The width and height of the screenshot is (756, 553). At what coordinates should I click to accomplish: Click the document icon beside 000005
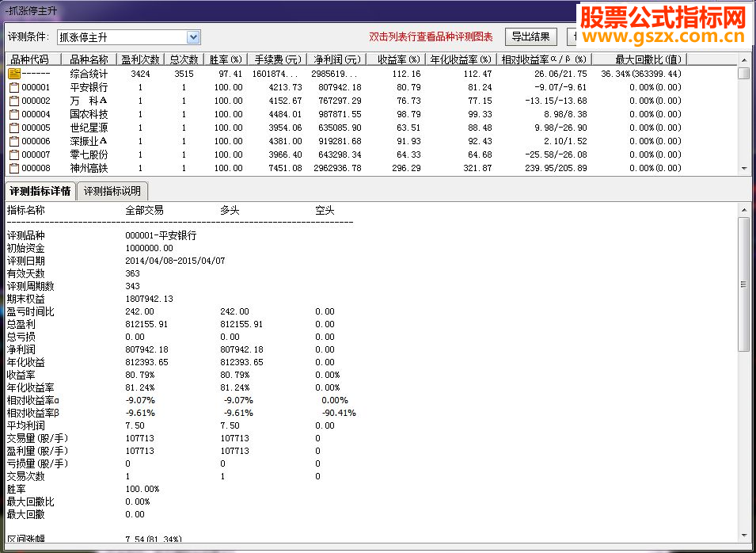click(x=14, y=128)
